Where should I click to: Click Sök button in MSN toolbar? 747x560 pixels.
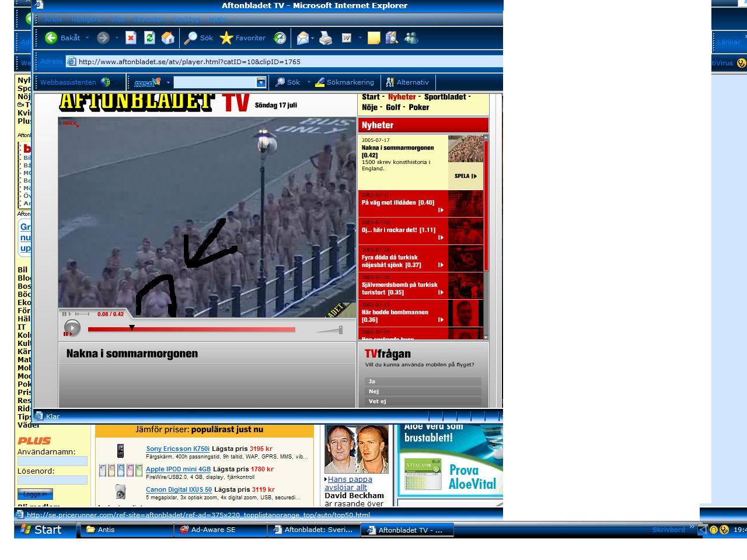(x=288, y=82)
